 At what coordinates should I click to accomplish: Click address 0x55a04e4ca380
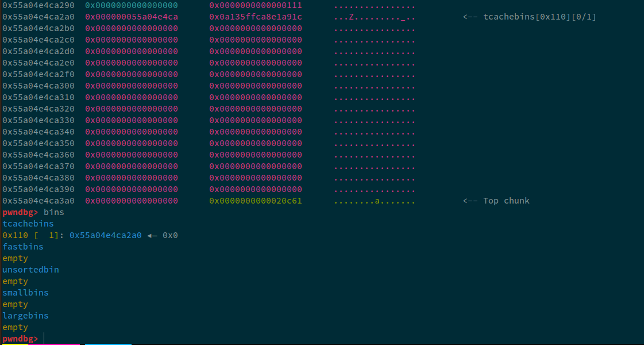38,178
